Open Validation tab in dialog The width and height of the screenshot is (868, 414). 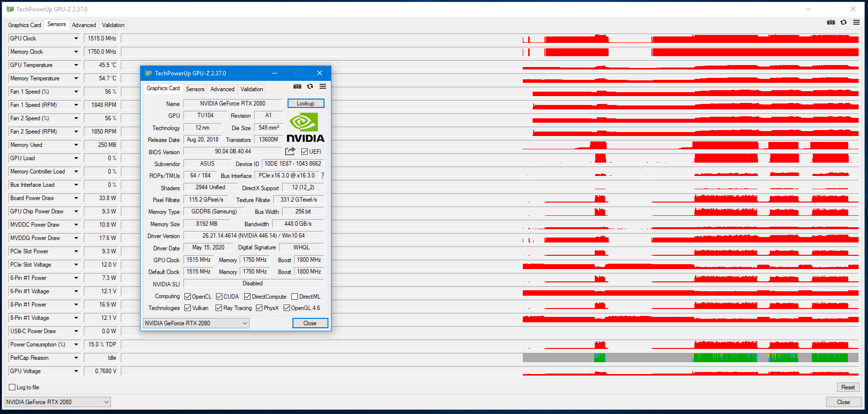(252, 89)
